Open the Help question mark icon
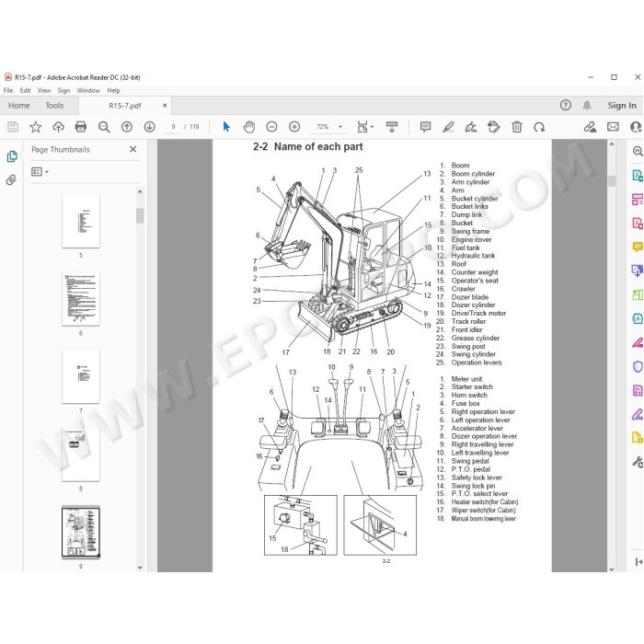The height and width of the screenshot is (644, 644). 566,106
